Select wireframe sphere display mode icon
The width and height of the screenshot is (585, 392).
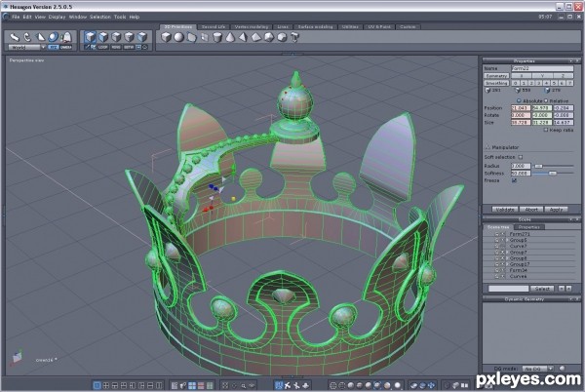pyautogui.click(x=333, y=385)
